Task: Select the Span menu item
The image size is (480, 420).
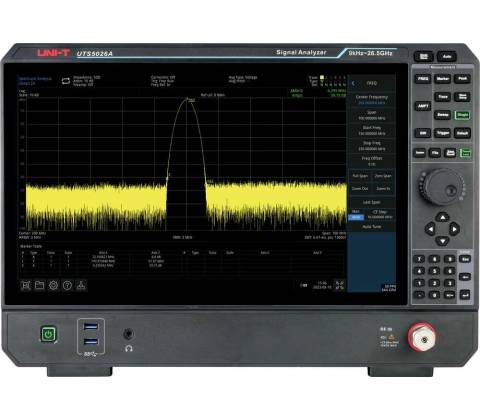Action: coord(372,115)
